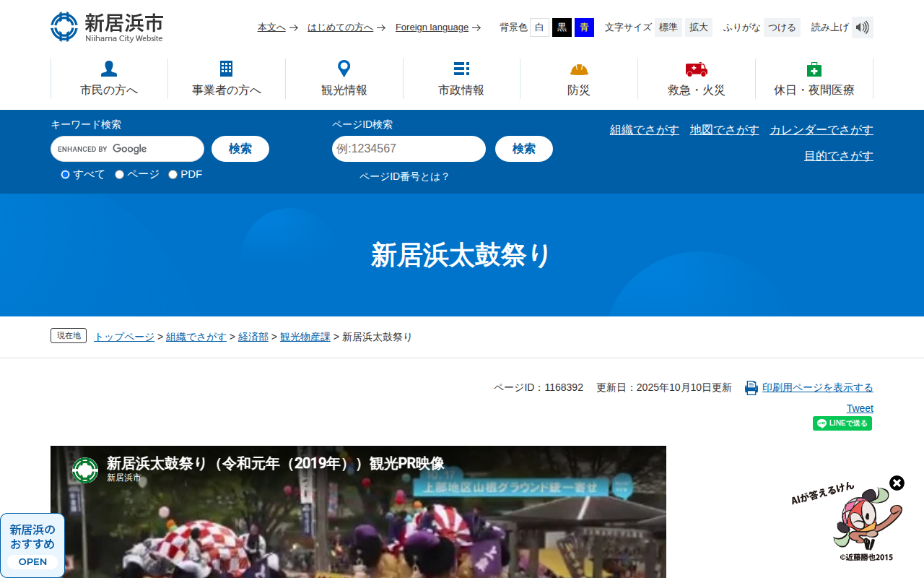Enable ふりがな with つける
Image resolution: width=924 pixels, height=578 pixels.
782,27
